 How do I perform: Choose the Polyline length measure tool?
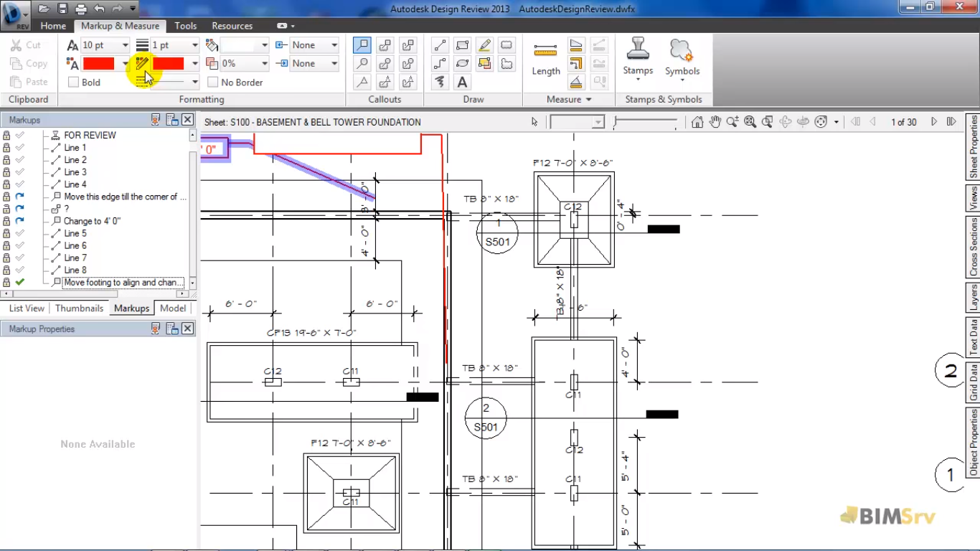[576, 64]
